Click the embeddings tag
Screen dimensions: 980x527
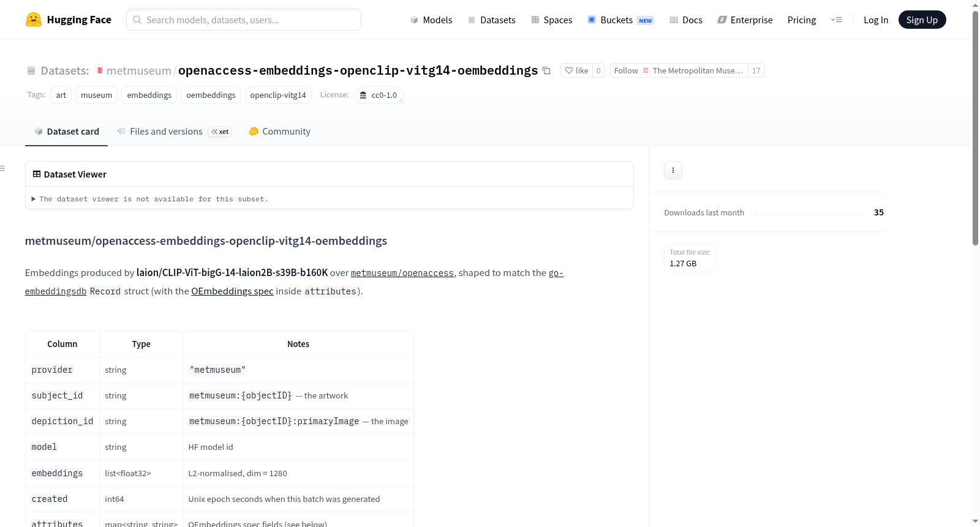149,95
